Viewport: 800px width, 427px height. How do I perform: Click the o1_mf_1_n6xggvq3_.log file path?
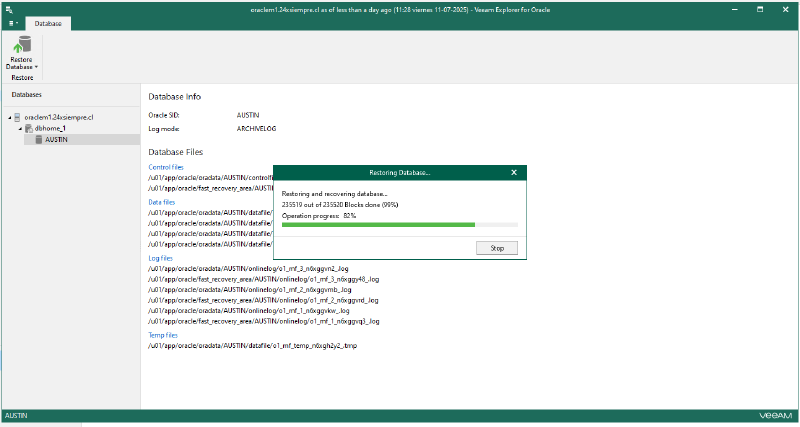click(x=264, y=321)
